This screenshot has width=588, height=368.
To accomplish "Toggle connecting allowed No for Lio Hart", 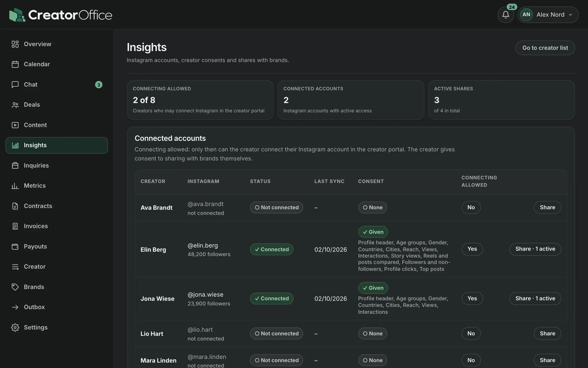I will click(x=471, y=334).
